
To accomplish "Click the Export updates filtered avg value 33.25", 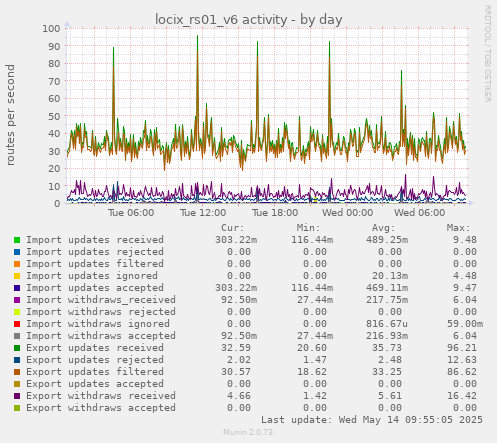I will pos(387,372).
